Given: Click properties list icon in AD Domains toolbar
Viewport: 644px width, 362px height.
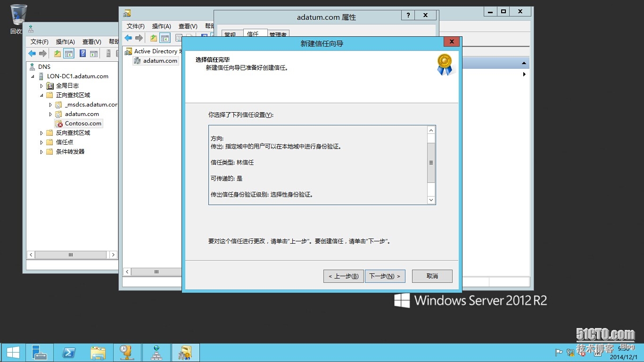Looking at the screenshot, I should (x=179, y=38).
